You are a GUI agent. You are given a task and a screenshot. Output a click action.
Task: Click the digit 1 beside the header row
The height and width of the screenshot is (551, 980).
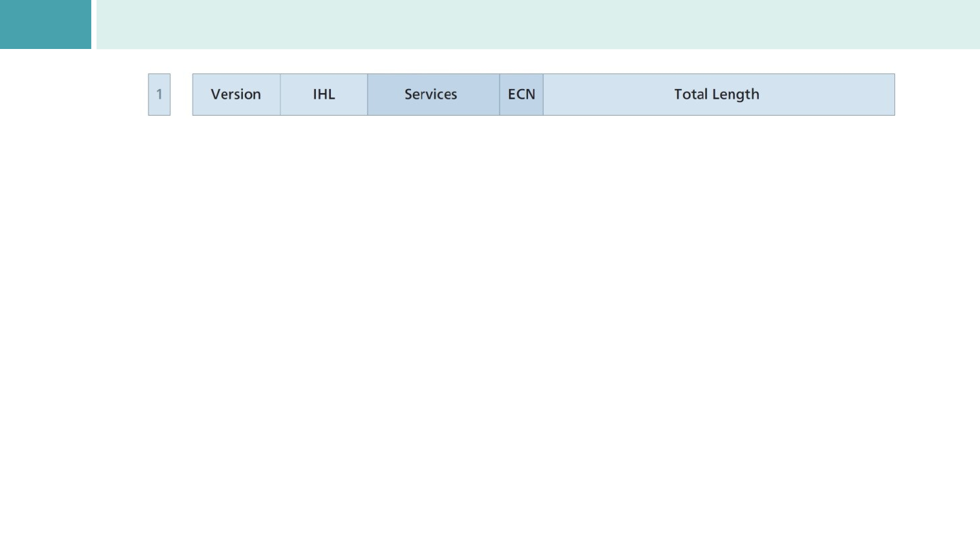[x=159, y=94]
